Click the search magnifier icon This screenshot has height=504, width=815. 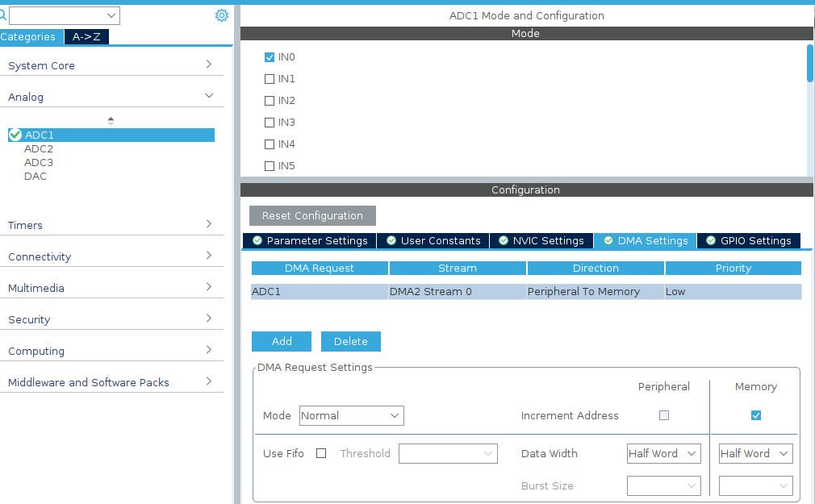(3, 15)
